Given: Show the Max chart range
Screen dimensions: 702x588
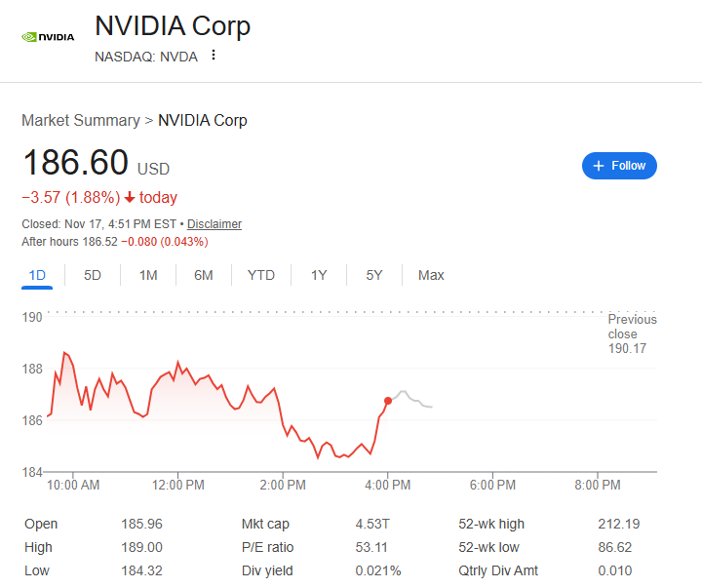Looking at the screenshot, I should coord(431,275).
